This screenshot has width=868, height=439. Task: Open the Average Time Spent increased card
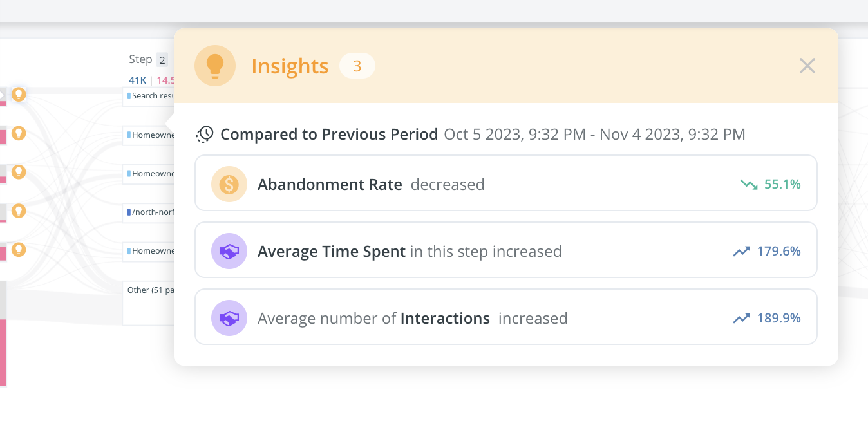505,251
